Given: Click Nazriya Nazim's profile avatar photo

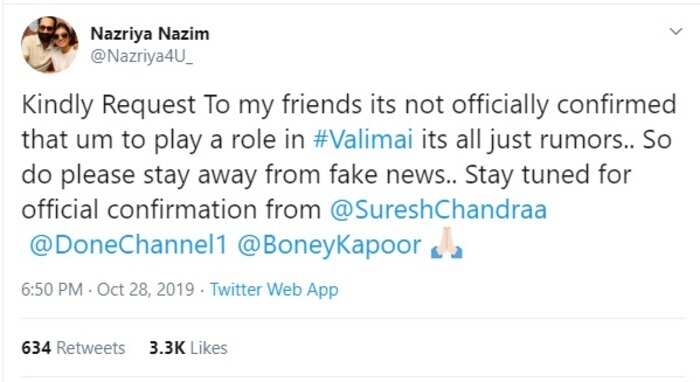Looking at the screenshot, I should click(x=49, y=45).
